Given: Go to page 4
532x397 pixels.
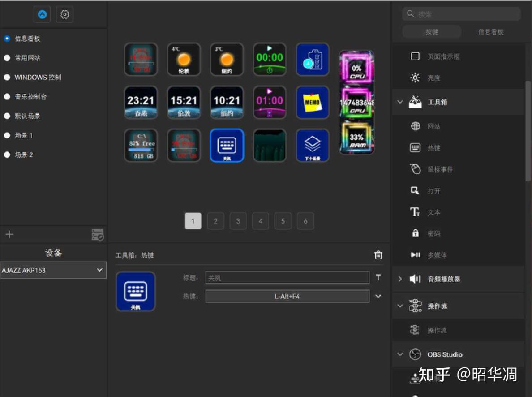Looking at the screenshot, I should 261,221.
